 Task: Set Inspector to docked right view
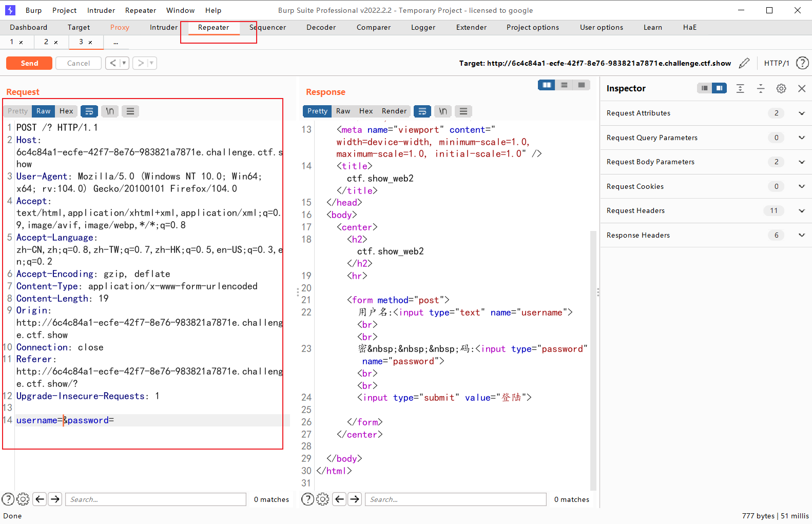coord(720,88)
